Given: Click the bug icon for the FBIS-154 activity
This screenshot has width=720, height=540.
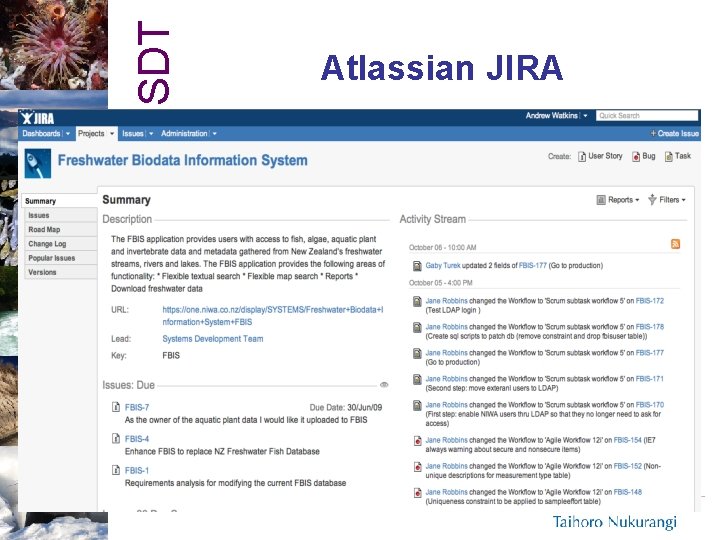Looking at the screenshot, I should click(417, 441).
